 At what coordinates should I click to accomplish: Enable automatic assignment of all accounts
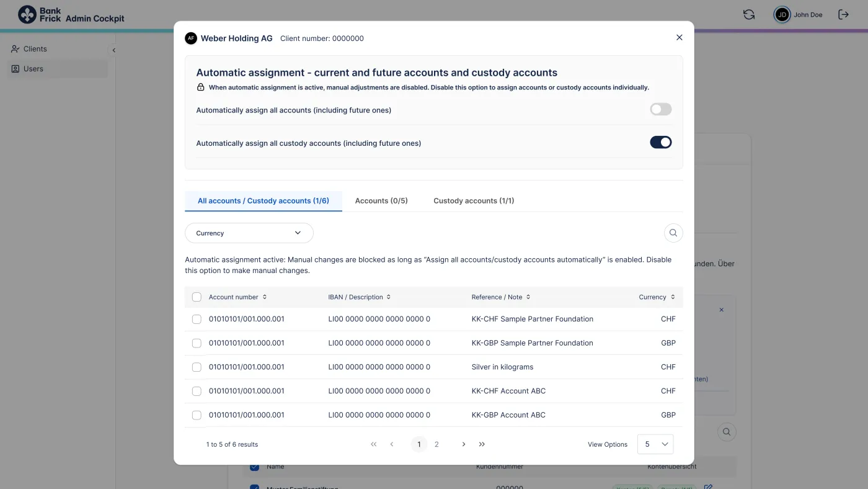click(660, 109)
